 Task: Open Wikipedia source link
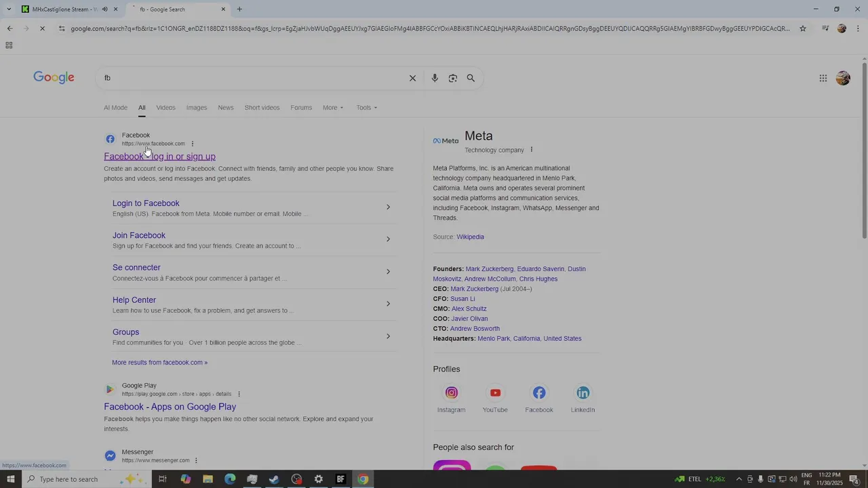tap(470, 237)
